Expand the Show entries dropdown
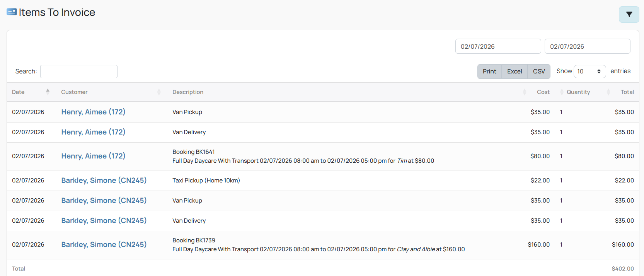Screen dimensions: 644x276 (x=589, y=71)
